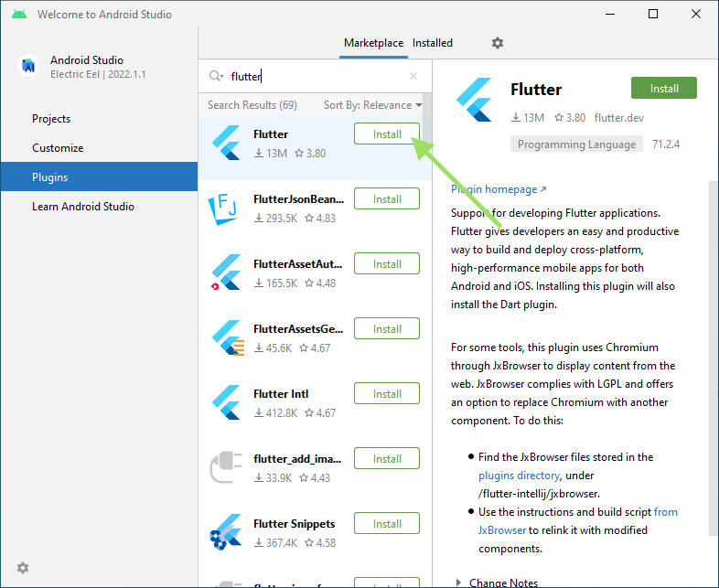This screenshot has width=719, height=588.
Task: Open plugin settings gear beside Installed tab
Action: pos(498,43)
